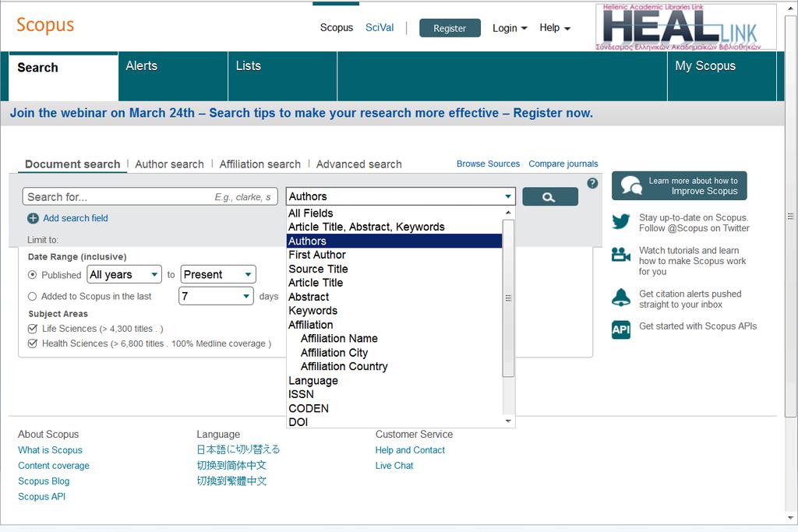Switch to the Lists tab
The height and width of the screenshot is (532, 798).
tap(282, 76)
